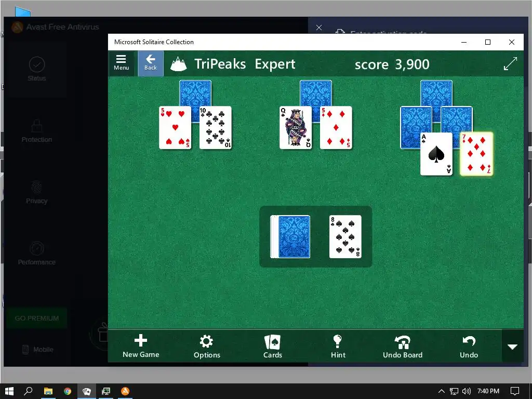Viewport: 532px width, 399px height.
Task: Go back with the Back arrow button
Action: [150, 63]
